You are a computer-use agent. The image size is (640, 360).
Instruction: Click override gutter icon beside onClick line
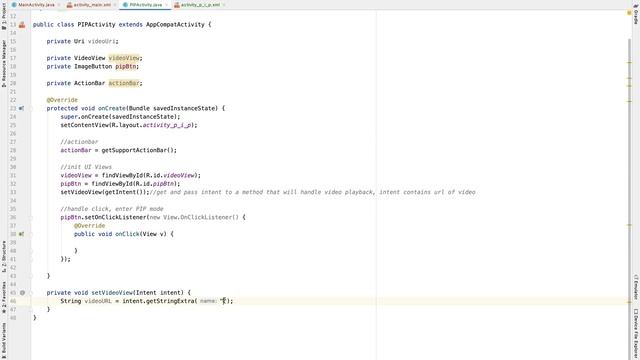21,234
